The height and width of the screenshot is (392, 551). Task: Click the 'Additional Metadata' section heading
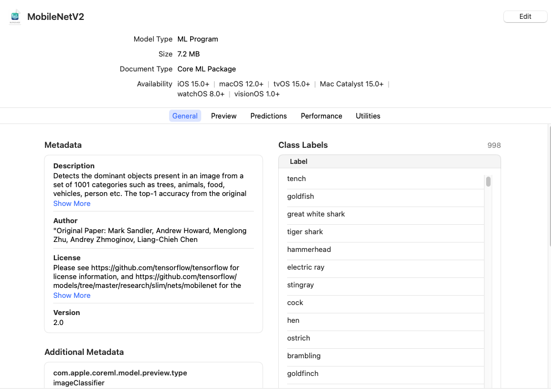[x=84, y=352]
